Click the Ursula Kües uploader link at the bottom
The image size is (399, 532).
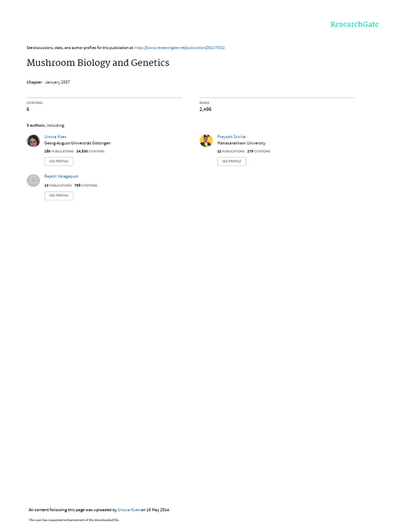click(x=129, y=510)
